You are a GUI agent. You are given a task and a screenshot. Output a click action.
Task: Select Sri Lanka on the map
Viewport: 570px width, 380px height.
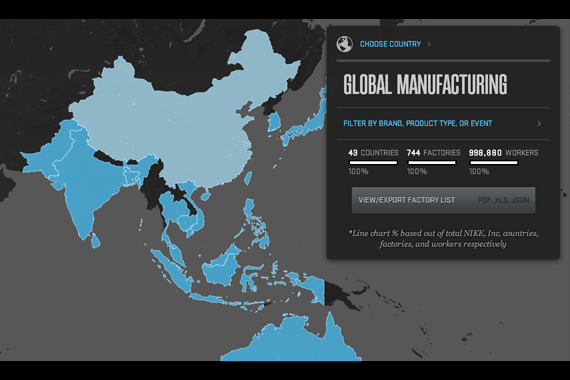click(96, 240)
